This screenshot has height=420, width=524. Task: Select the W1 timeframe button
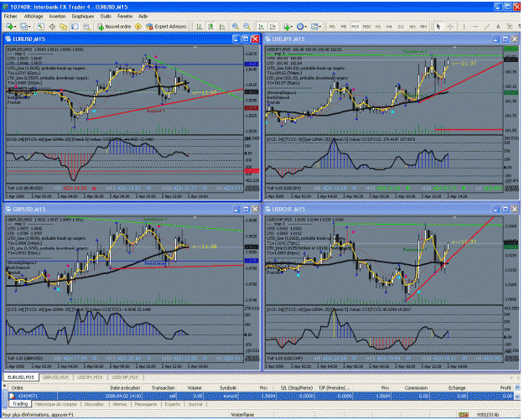click(412, 26)
